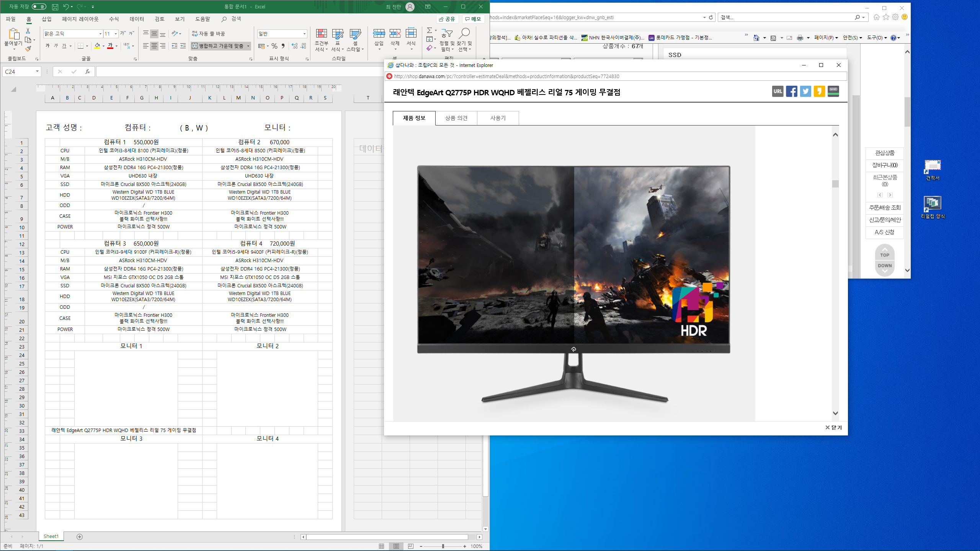Click the red font color icon
The width and height of the screenshot is (980, 551).
pos(110,46)
